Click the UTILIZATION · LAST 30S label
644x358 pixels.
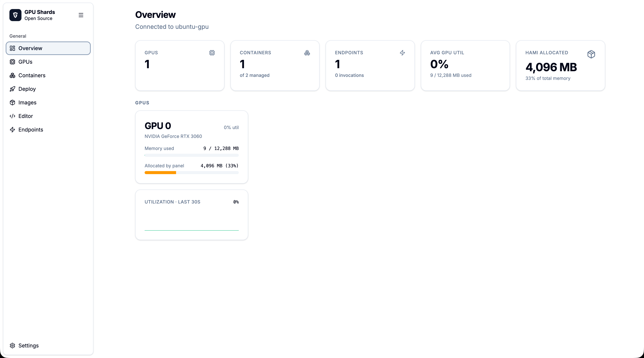[x=172, y=202]
